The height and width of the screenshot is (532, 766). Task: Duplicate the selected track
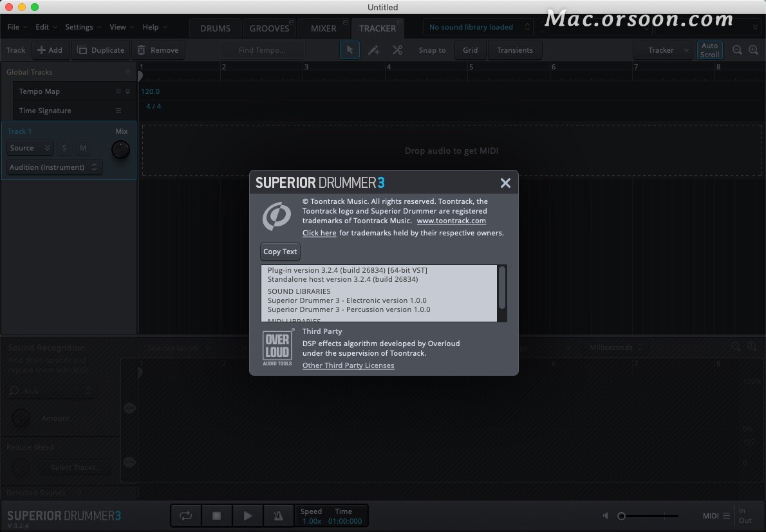tap(101, 50)
